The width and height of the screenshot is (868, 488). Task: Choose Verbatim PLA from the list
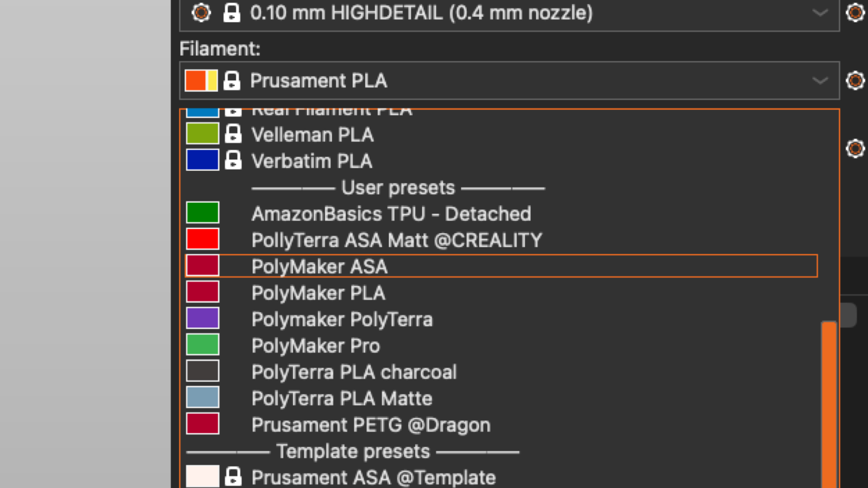(x=502, y=161)
